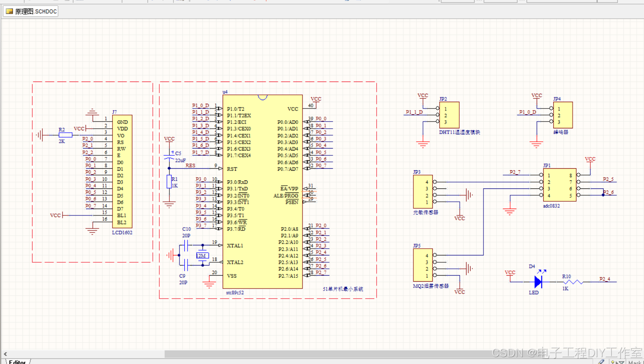Click the 蜂鸣器 label under JP4
644x364 pixels.
561,132
